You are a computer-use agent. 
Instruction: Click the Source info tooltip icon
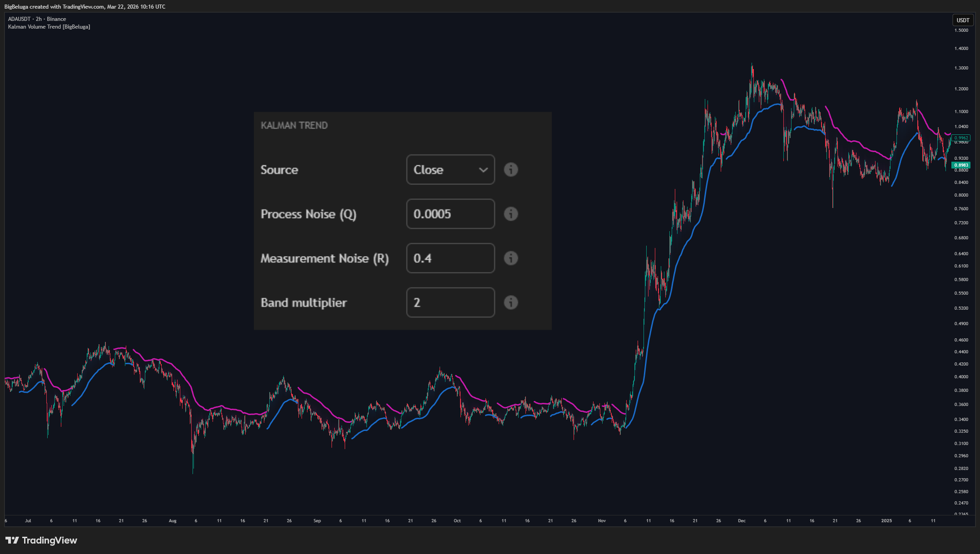pyautogui.click(x=511, y=169)
